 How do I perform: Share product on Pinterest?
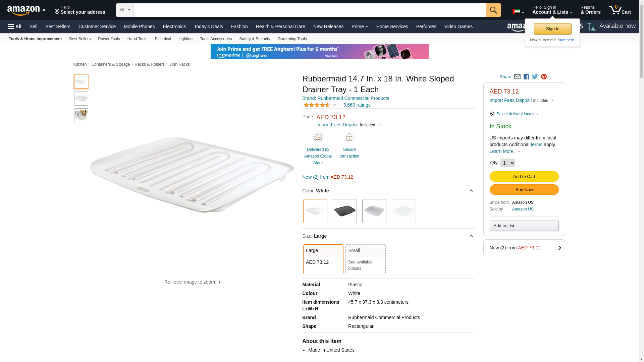[544, 77]
